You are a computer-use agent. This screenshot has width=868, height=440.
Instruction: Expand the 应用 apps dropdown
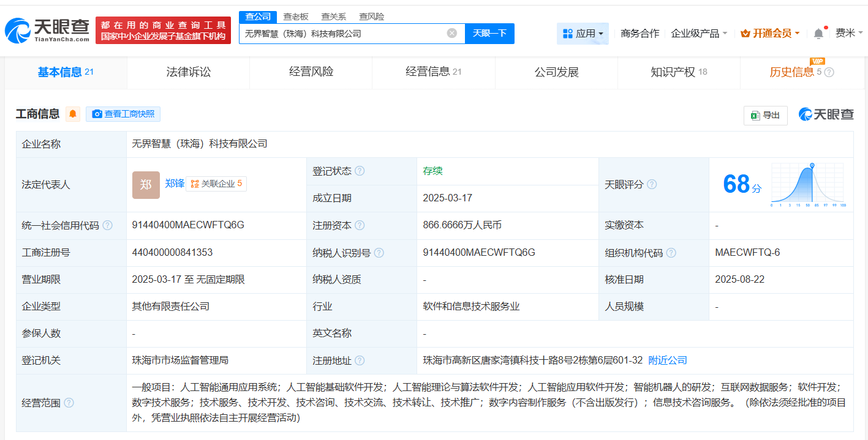pyautogui.click(x=583, y=33)
